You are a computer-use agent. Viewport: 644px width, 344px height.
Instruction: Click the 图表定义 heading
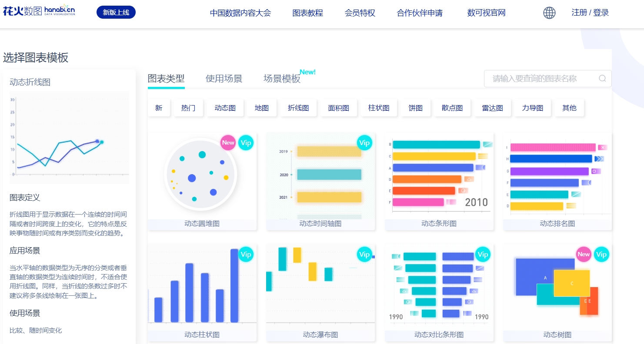(x=25, y=198)
